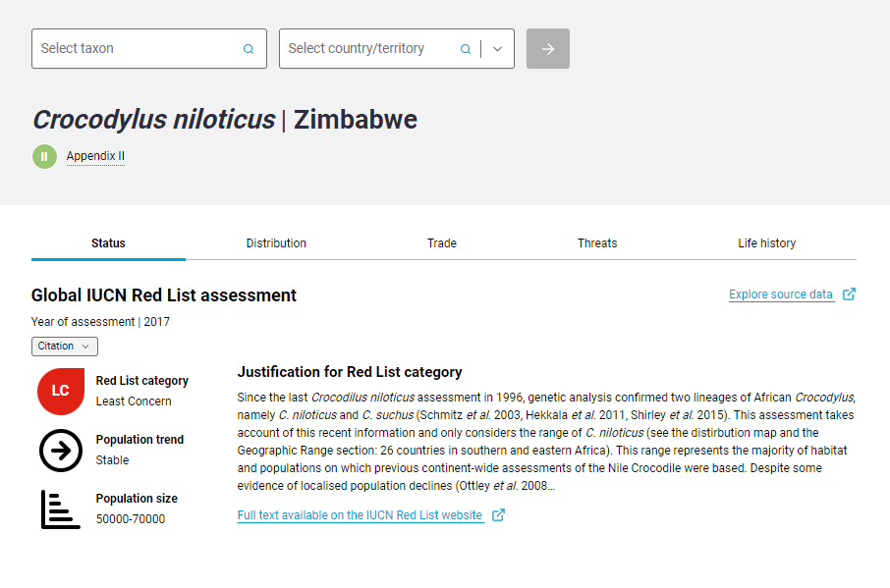Screen dimensions: 890x588
Task: Click external-link icon beside full text link
Action: (x=498, y=514)
